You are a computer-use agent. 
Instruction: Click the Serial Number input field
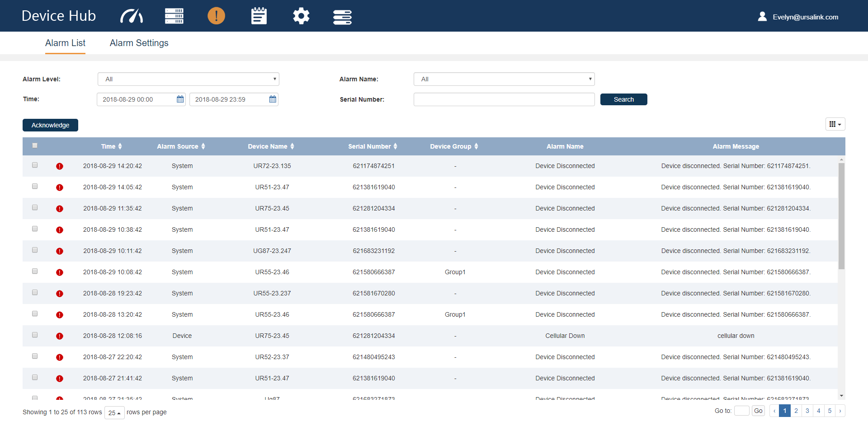click(504, 99)
